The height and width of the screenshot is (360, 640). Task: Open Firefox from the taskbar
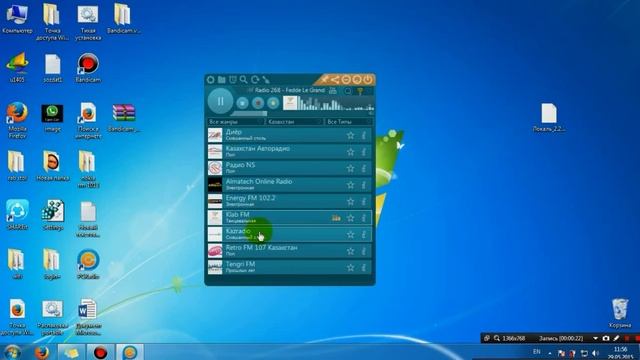[x=42, y=352]
